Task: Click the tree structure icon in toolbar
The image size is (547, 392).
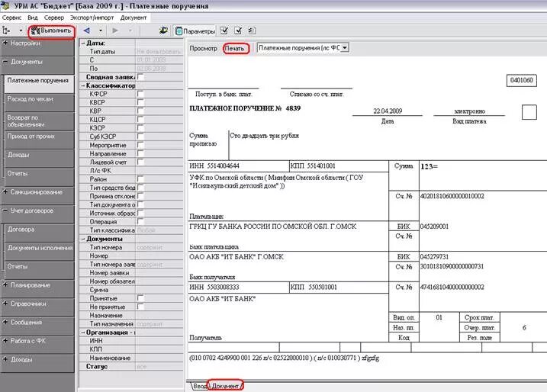Action: [6, 31]
